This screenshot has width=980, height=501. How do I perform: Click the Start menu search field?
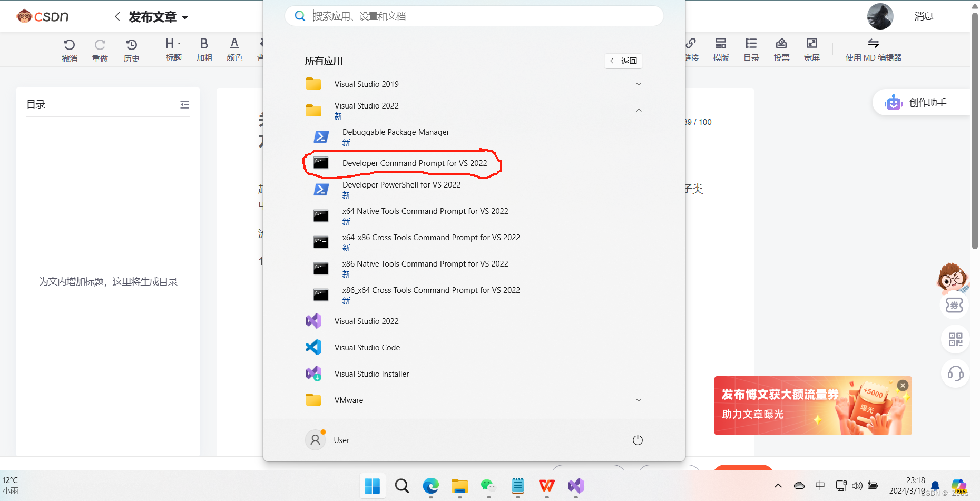coord(474,16)
